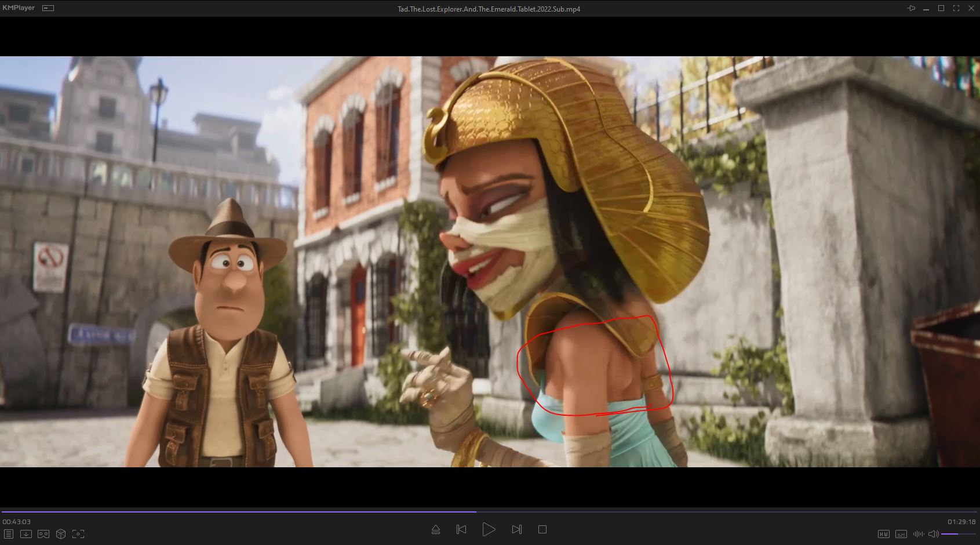Capture a screenshot with the capture icon
980x545 pixels.
[78, 534]
